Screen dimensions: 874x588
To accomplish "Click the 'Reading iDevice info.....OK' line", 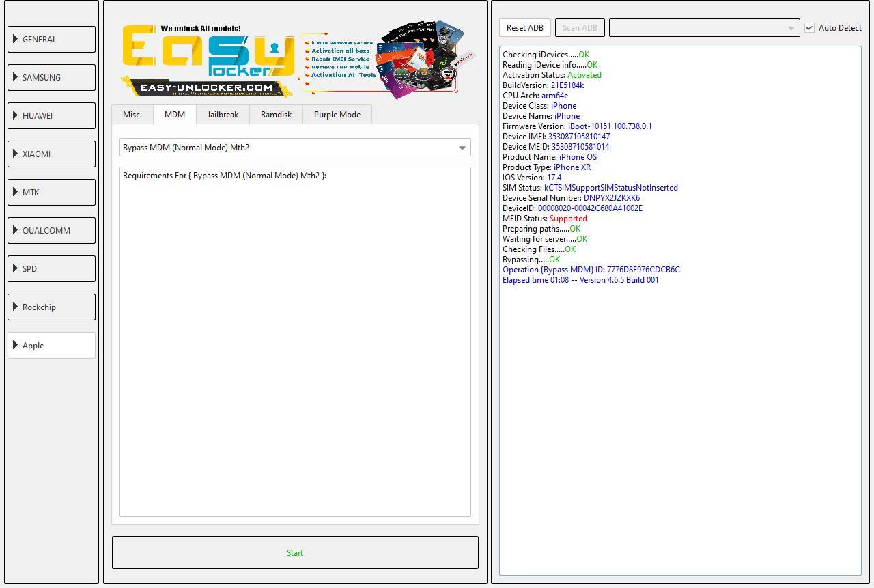I will click(x=550, y=65).
